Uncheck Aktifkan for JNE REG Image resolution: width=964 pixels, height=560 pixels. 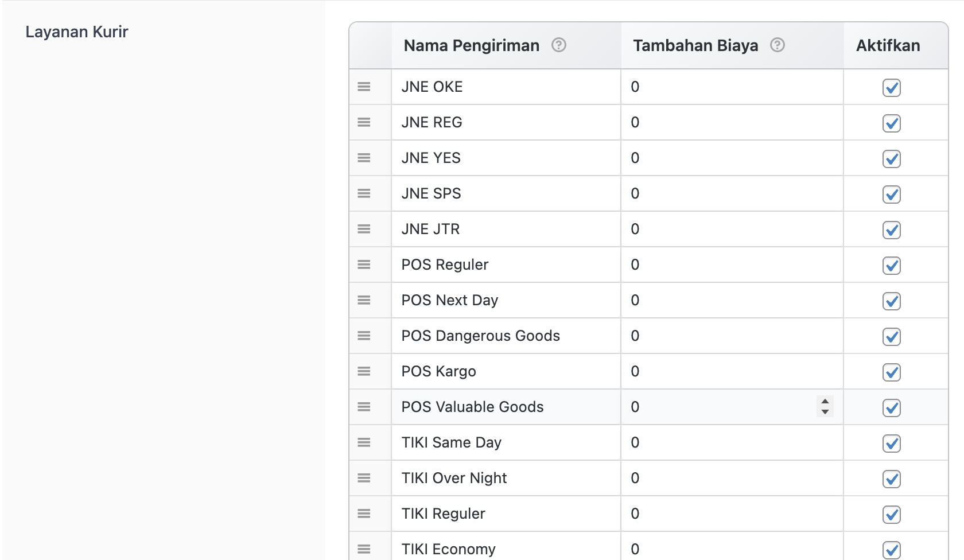[891, 123]
